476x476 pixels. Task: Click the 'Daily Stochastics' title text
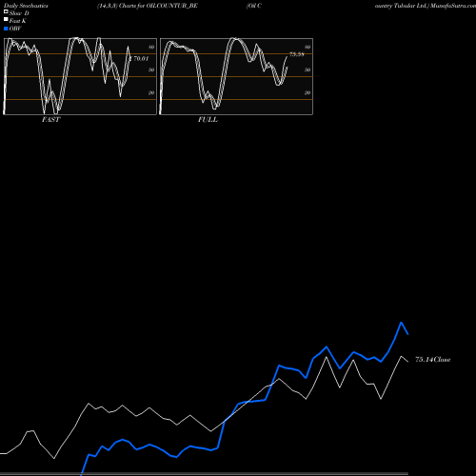(26, 6)
